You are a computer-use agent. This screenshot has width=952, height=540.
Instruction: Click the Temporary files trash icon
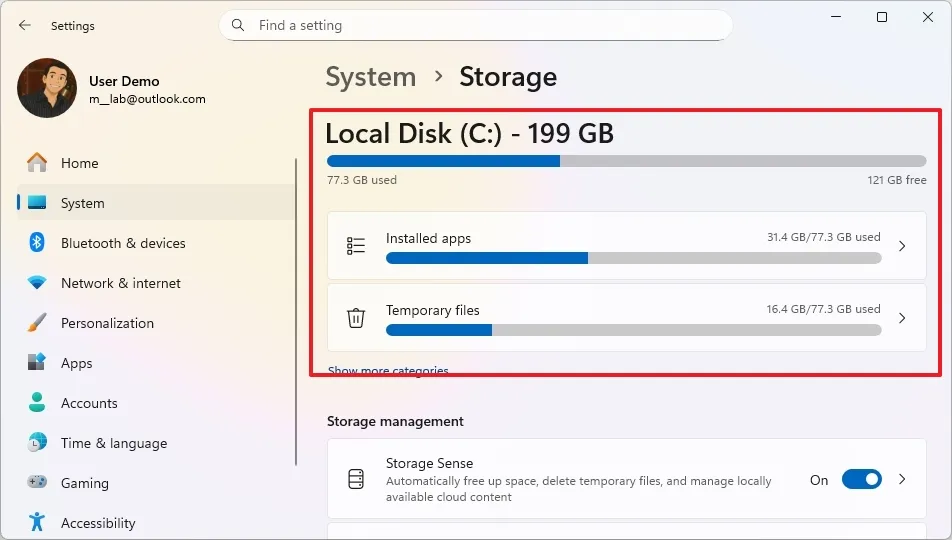356,318
